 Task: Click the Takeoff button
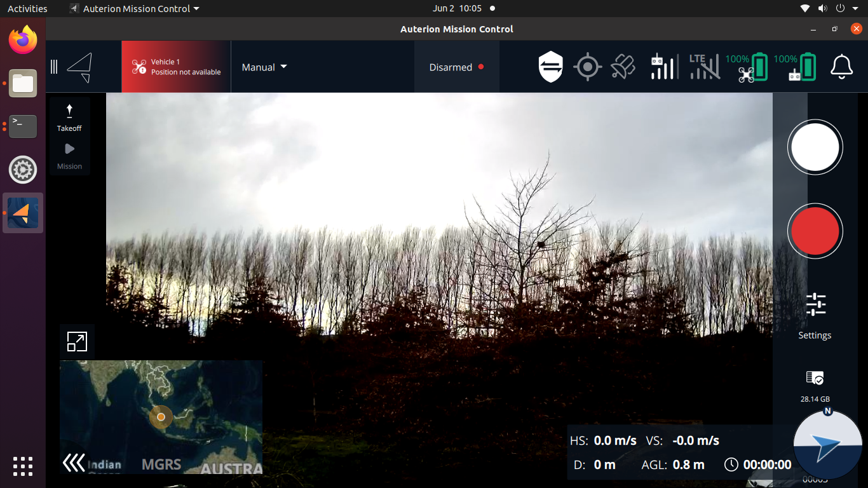(x=69, y=116)
